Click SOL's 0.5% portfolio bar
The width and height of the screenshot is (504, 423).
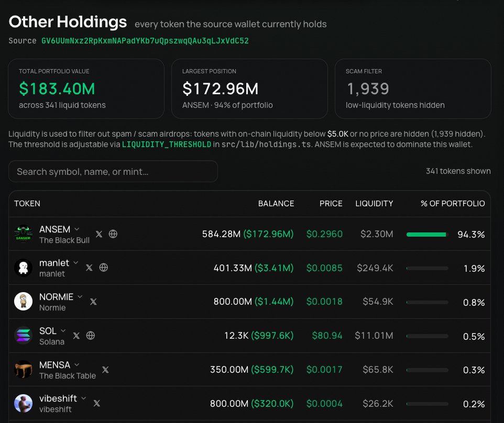tap(427, 336)
